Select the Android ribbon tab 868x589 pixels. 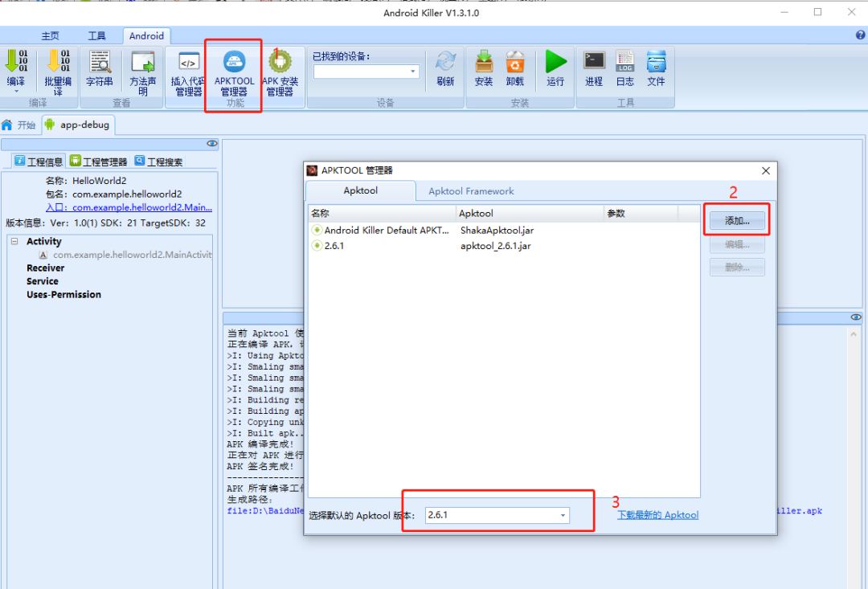[147, 36]
